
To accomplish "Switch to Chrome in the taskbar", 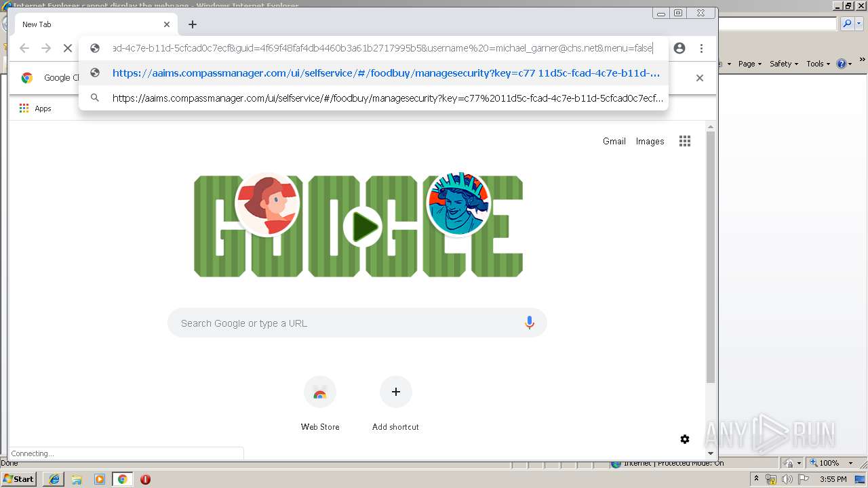I will point(122,479).
